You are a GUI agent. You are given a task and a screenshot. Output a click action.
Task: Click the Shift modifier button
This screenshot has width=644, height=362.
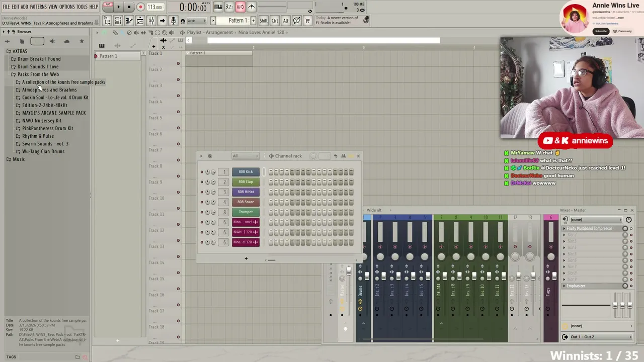[264, 21]
